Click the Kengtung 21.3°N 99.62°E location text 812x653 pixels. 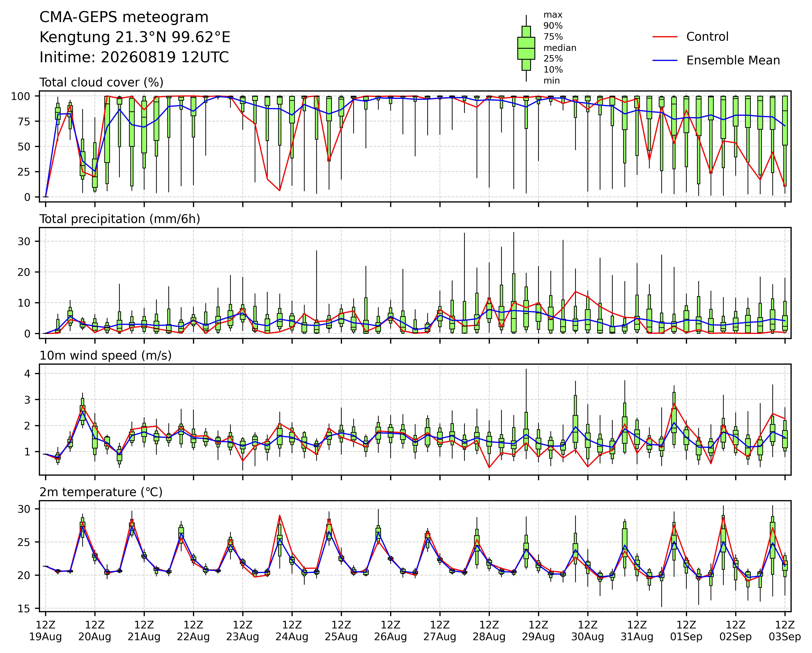(x=135, y=37)
